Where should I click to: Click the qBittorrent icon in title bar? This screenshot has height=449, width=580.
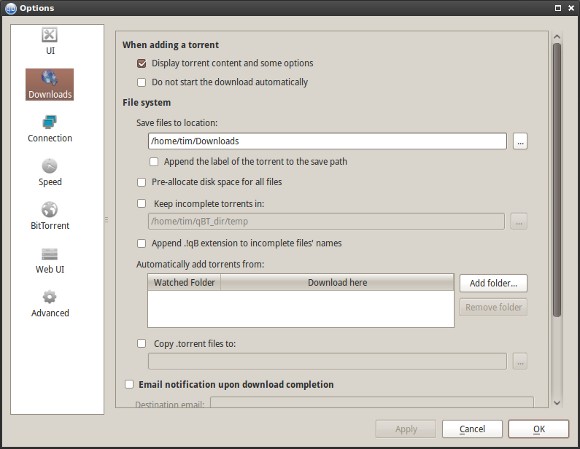point(11,8)
